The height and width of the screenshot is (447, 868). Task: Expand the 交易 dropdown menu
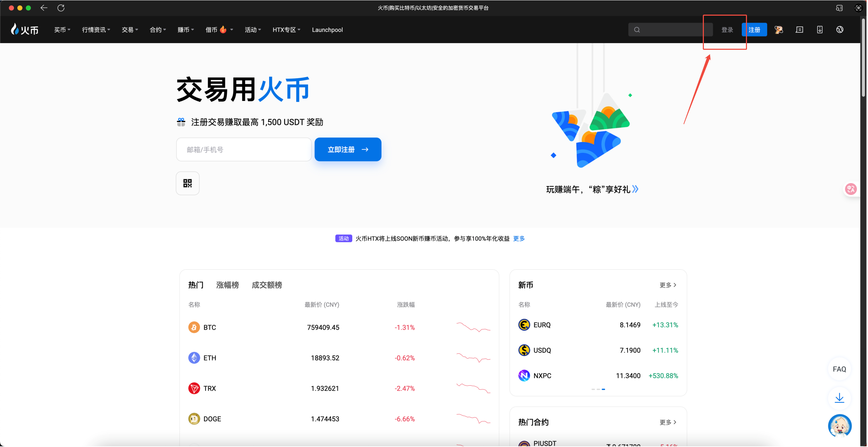click(130, 30)
